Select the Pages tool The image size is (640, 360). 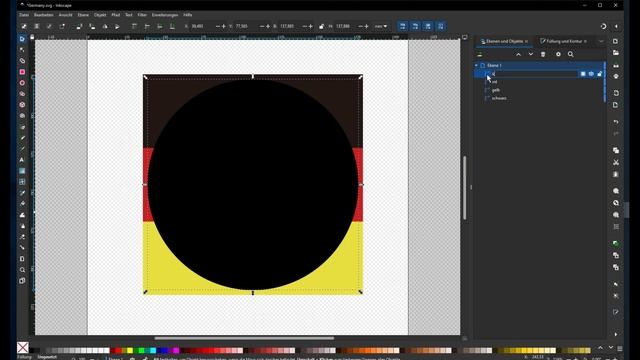(x=22, y=259)
